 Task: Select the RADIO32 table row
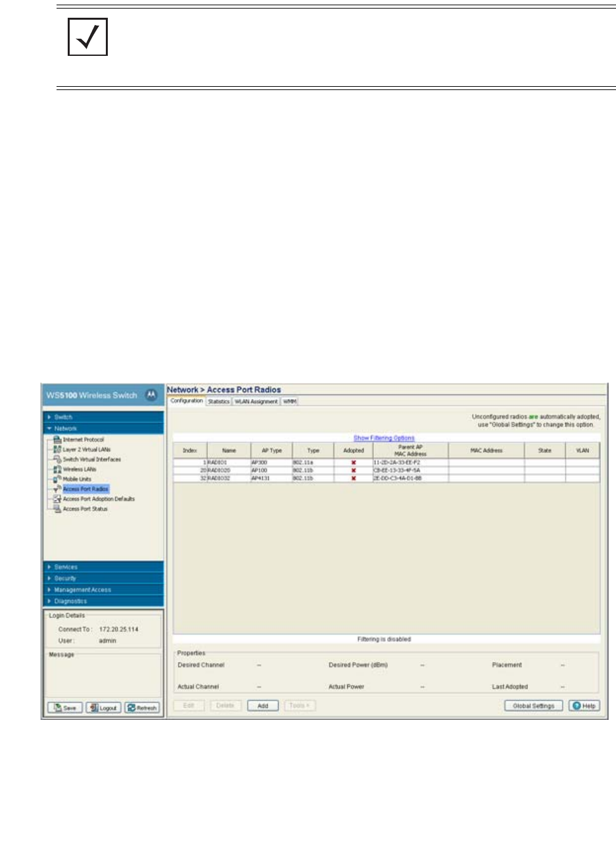[x=387, y=479]
